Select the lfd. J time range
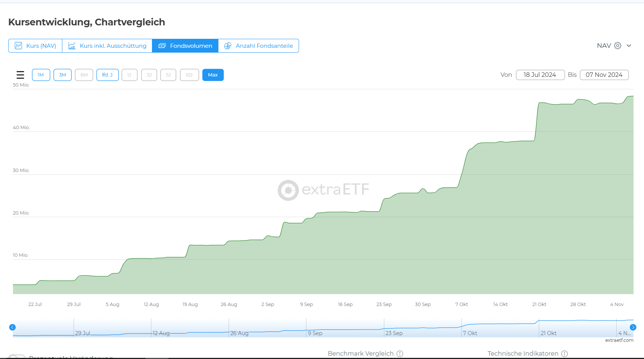644x359 pixels. point(107,75)
